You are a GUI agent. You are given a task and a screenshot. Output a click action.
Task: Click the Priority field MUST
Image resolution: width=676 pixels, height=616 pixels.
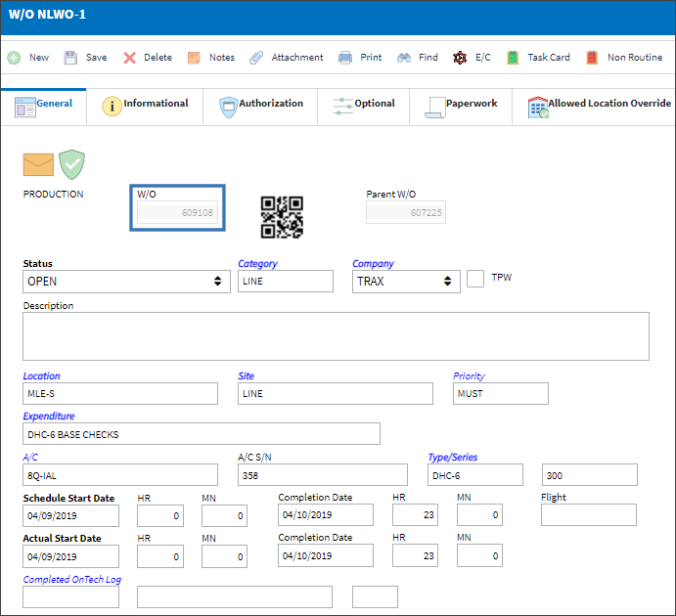click(501, 394)
